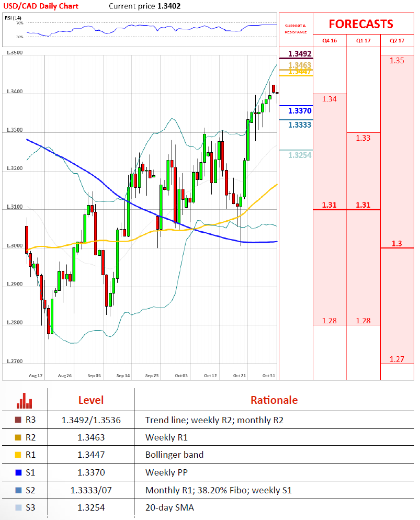Select the S3 light blue color swatch
The width and height of the screenshot is (420, 520).
pos(18,507)
